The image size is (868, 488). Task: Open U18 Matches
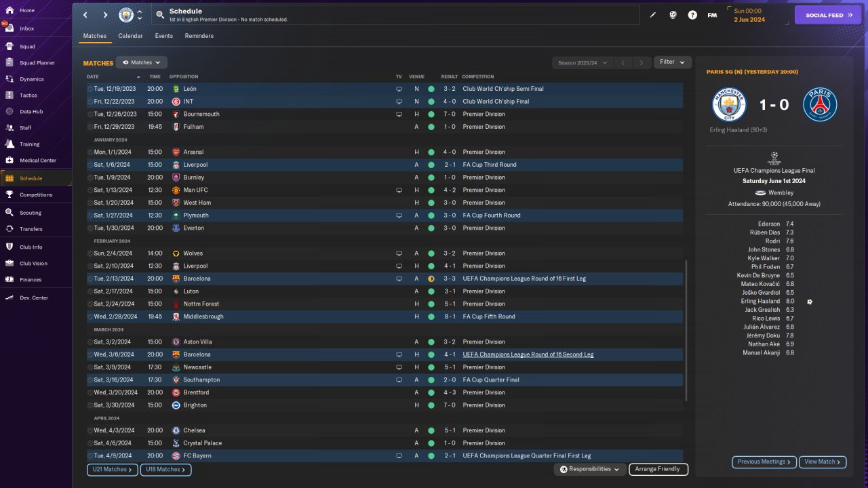[165, 469]
